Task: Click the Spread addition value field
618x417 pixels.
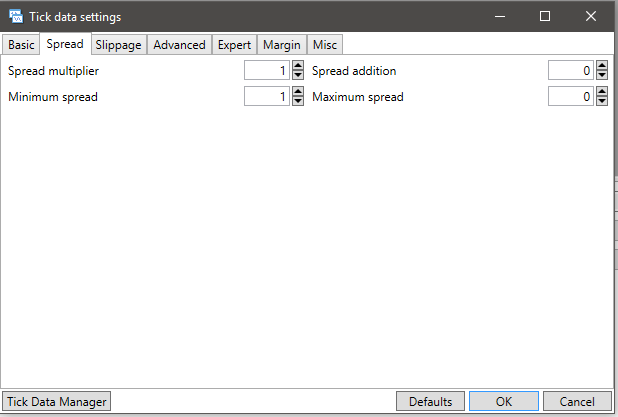Action: point(571,70)
